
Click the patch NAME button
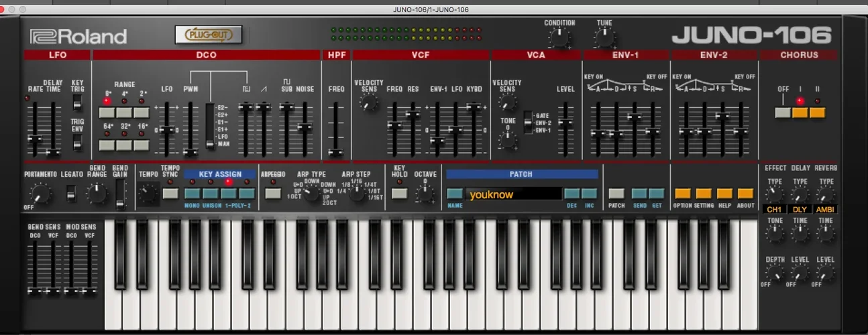455,194
